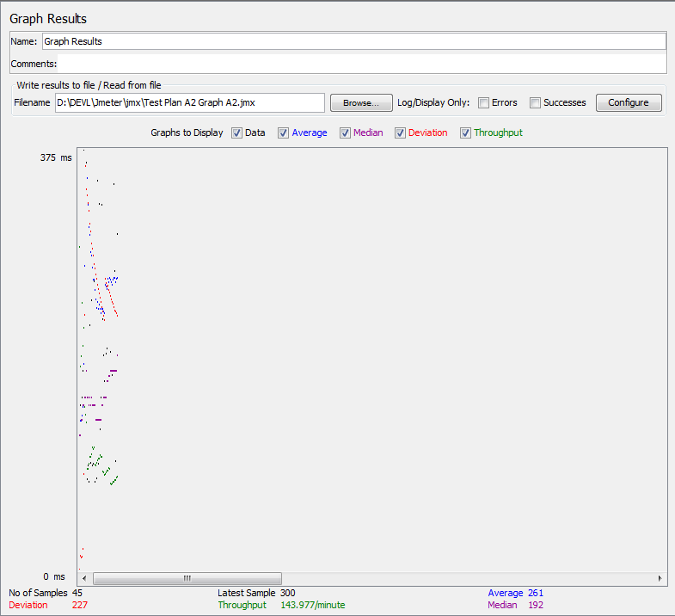Click into the Name text field

[353, 41]
